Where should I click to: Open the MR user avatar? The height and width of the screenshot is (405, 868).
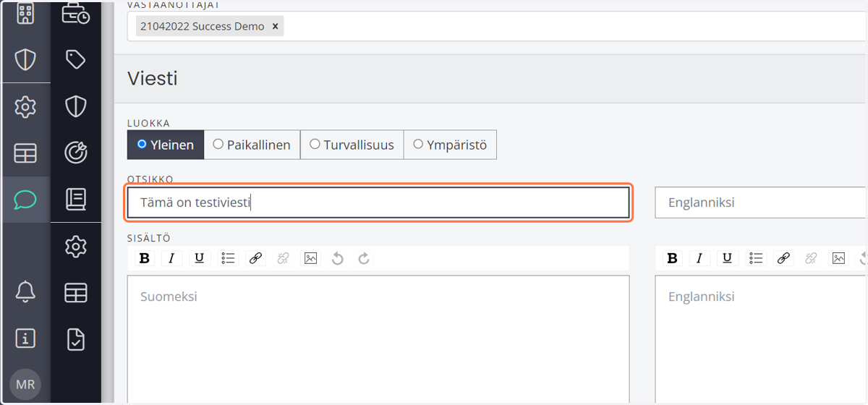coord(25,384)
